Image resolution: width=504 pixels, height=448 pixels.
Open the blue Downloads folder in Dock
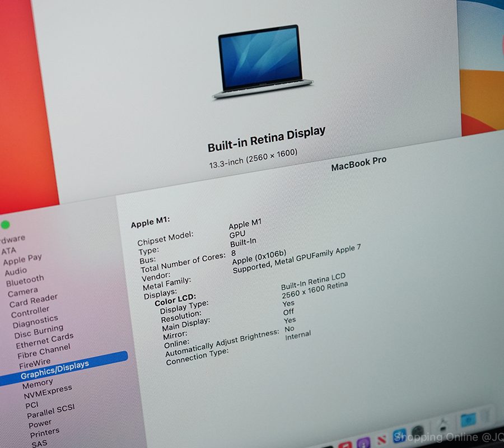point(468,419)
